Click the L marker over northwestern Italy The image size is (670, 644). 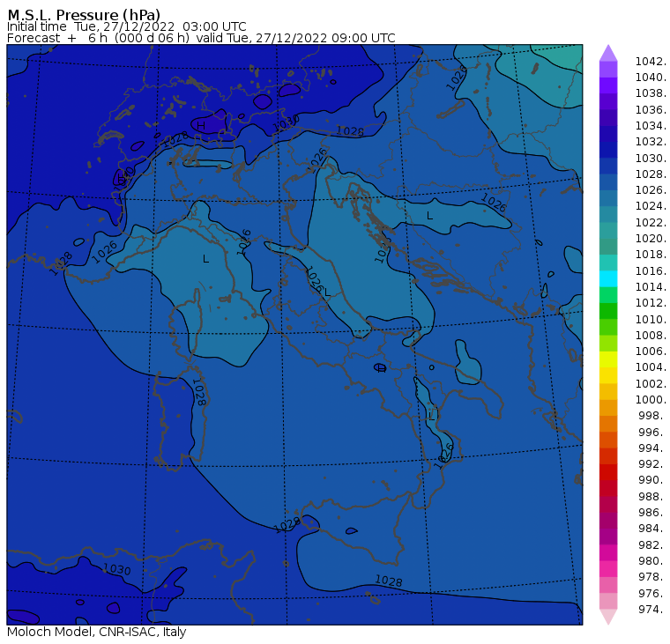coord(205,259)
